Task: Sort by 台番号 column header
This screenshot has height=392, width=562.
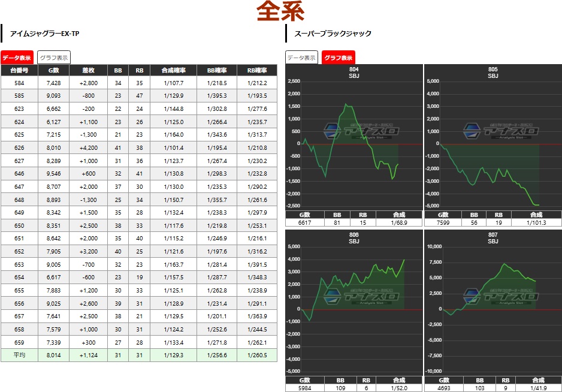Action: point(19,70)
